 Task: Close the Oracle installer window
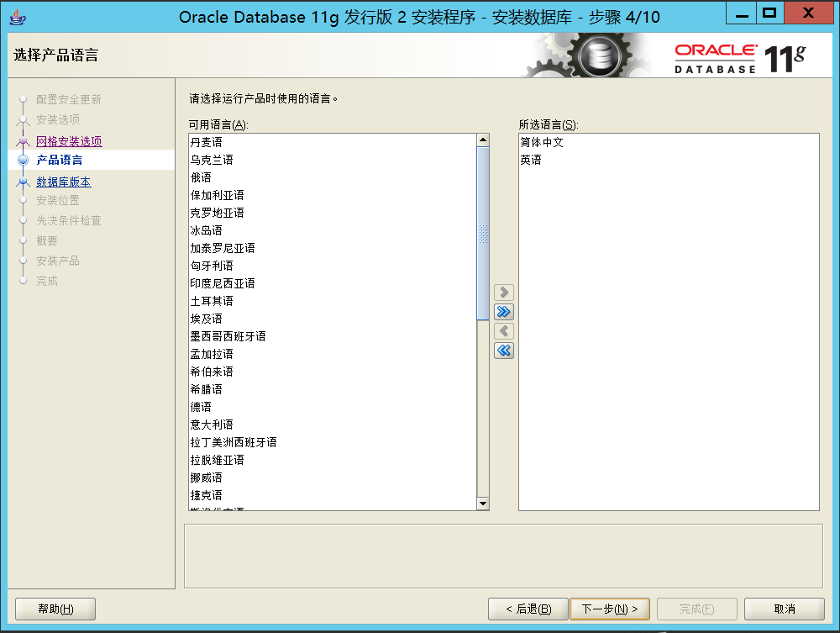coord(808,13)
